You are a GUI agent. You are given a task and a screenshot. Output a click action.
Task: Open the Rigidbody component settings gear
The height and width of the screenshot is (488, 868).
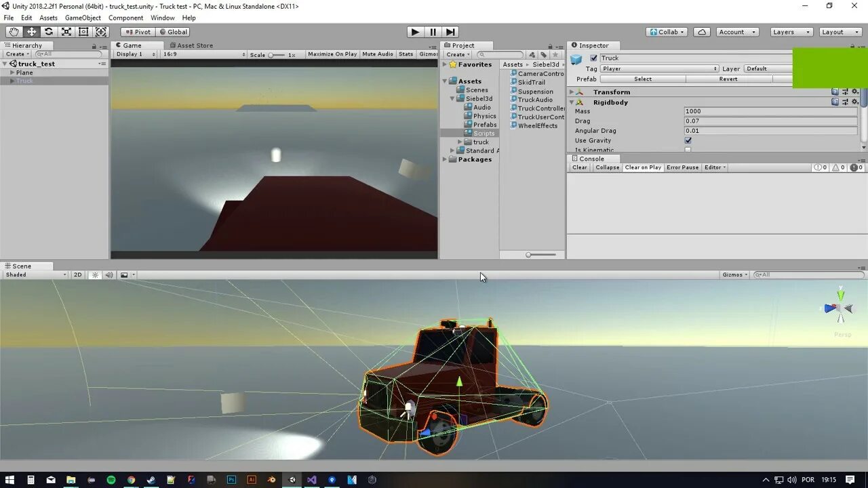click(x=855, y=102)
